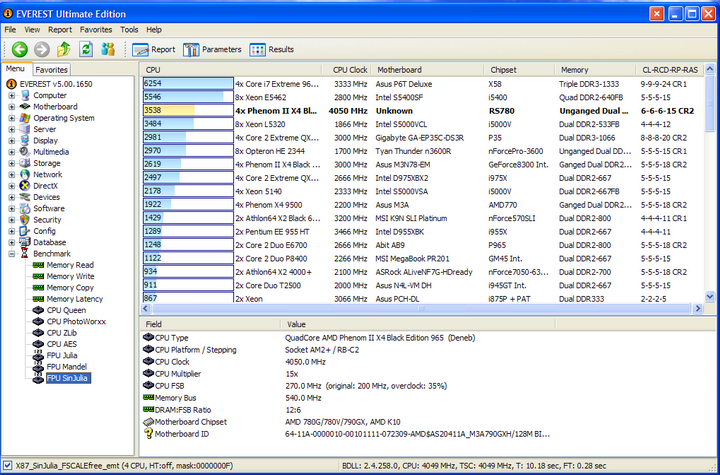Open the Report toolbar button
Screen dimensions: 720x475
(153, 50)
